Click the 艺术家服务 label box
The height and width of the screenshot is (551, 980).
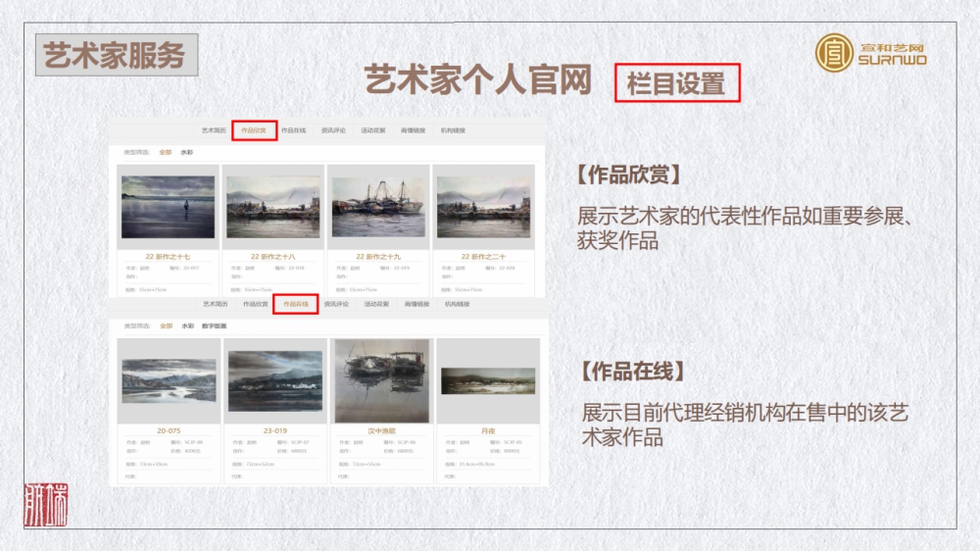click(x=117, y=55)
